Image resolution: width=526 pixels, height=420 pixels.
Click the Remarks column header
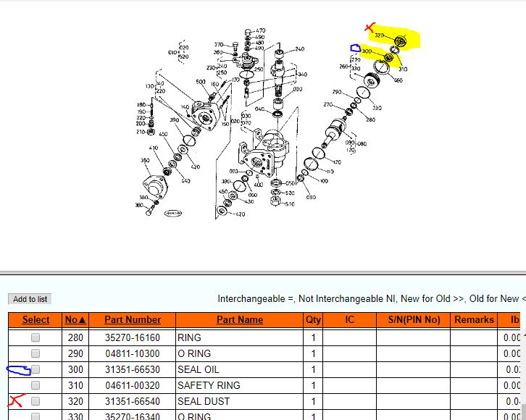tap(474, 319)
